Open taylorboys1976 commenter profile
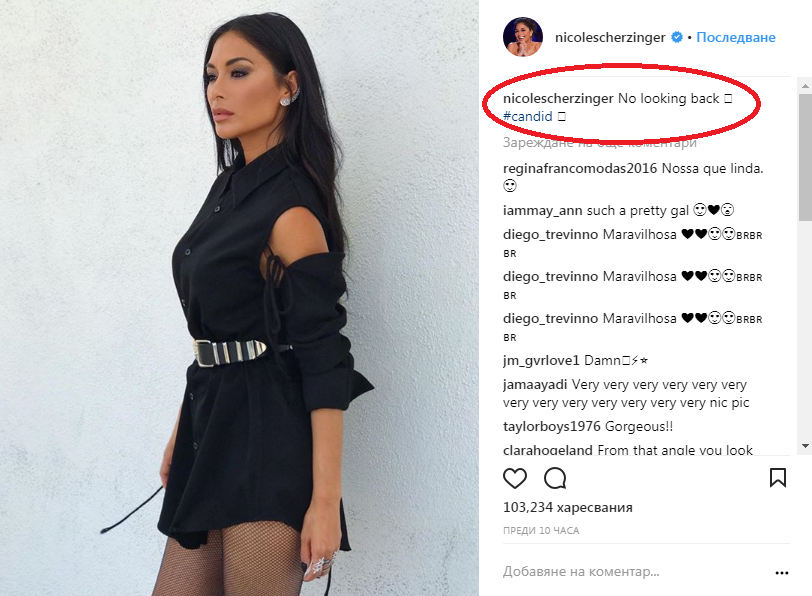The height and width of the screenshot is (596, 812). point(552,427)
